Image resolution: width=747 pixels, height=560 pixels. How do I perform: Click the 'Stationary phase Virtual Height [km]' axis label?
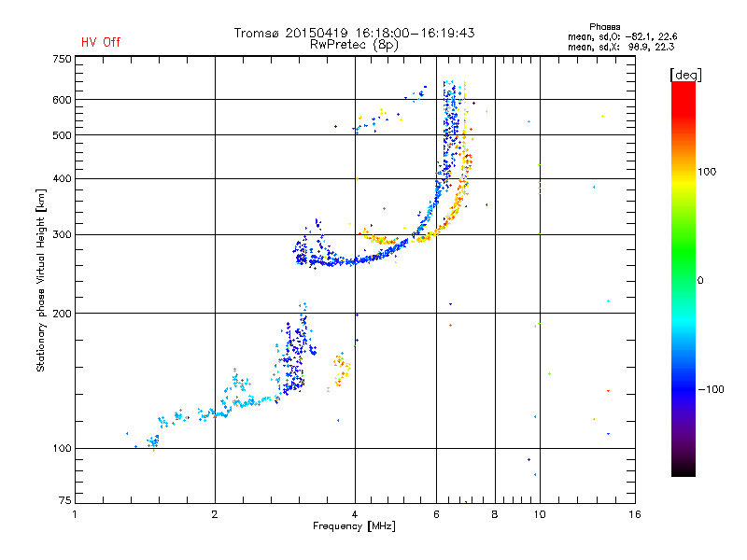(x=41, y=280)
